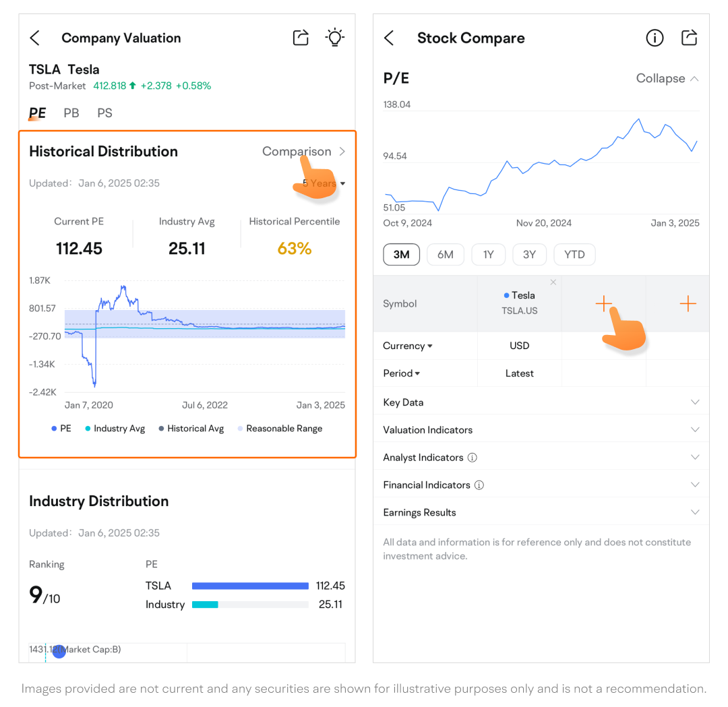Go back from Stock Compare screen
The image size is (728, 707).
pos(389,38)
